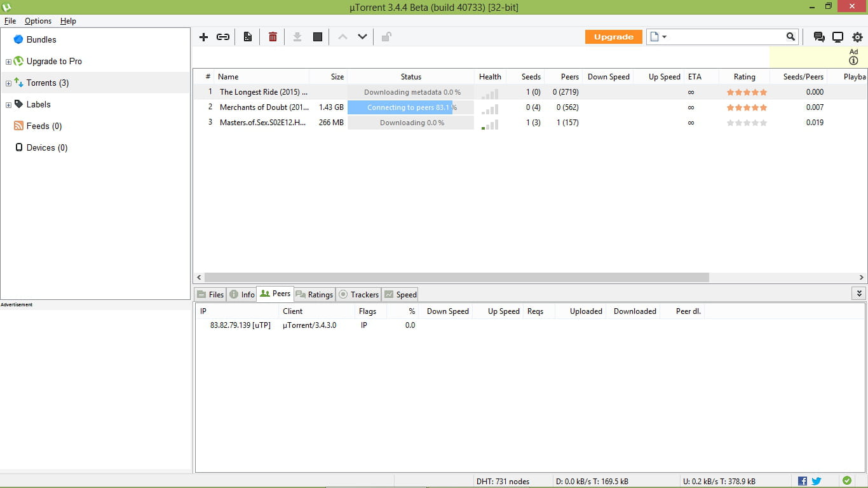This screenshot has width=868, height=488.
Task: Select the Peers tab
Action: point(275,294)
